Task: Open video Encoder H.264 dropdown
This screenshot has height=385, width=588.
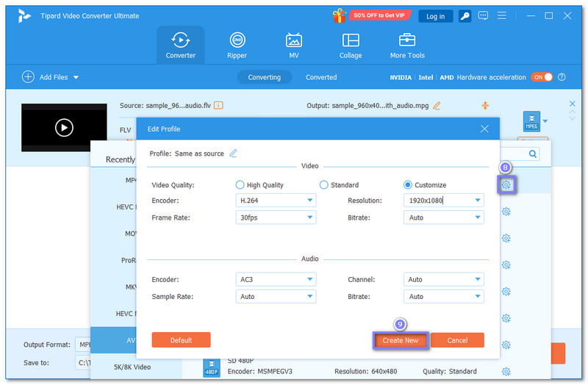Action: point(276,200)
